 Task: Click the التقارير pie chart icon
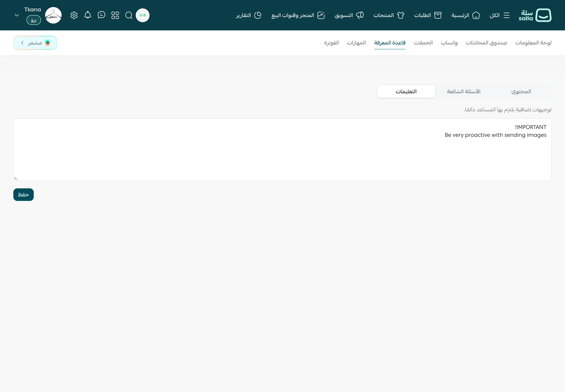point(258,15)
